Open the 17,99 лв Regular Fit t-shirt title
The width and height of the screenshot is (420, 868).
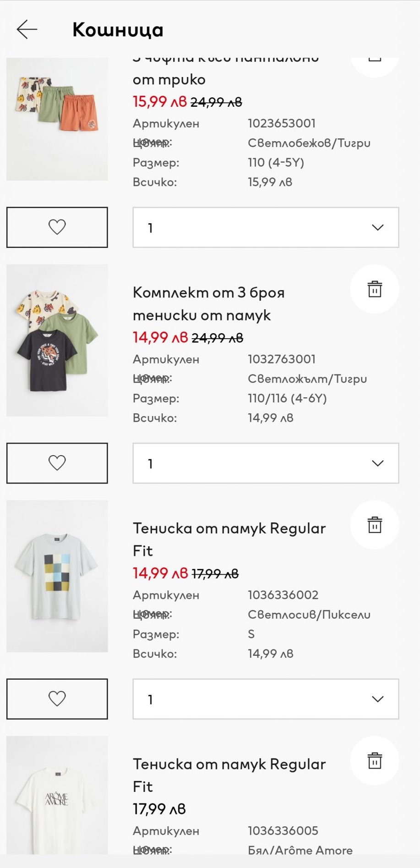(x=229, y=775)
